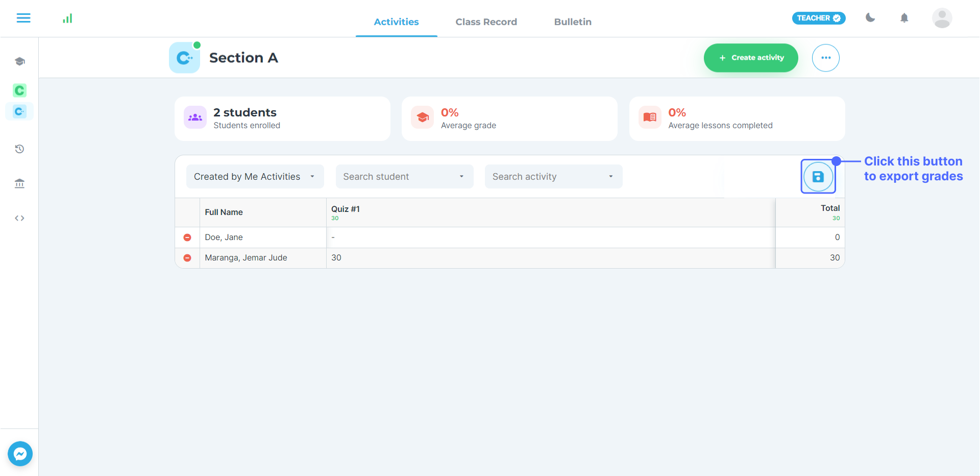Remove Maranga, Jemar Jude using the red minus icon

pyautogui.click(x=187, y=258)
